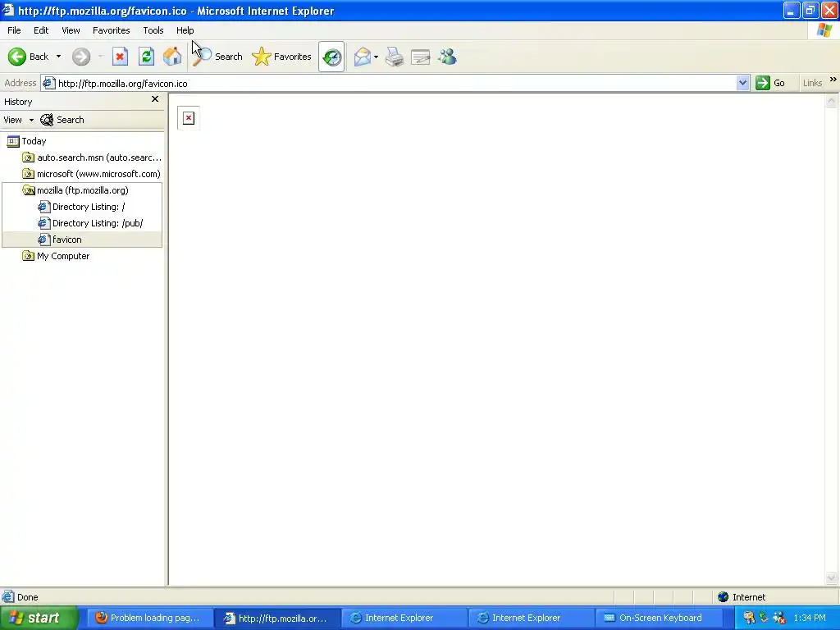Viewport: 840px width, 630px height.
Task: Click the Mail envelope toolbar icon
Action: tap(363, 57)
